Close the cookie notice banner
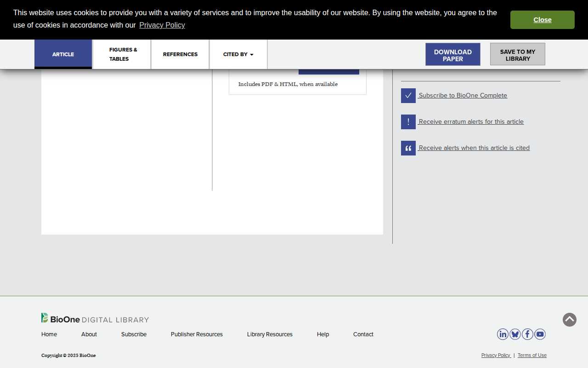 pyautogui.click(x=543, y=20)
